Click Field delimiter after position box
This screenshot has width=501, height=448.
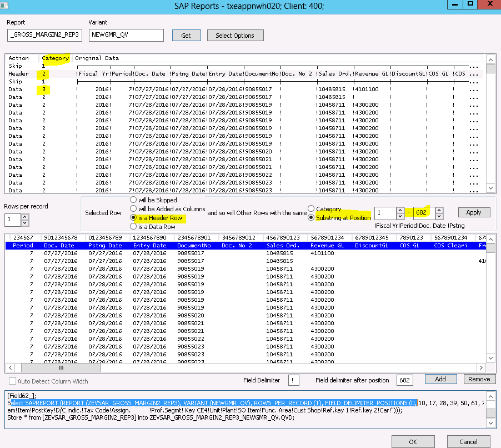coord(404,380)
